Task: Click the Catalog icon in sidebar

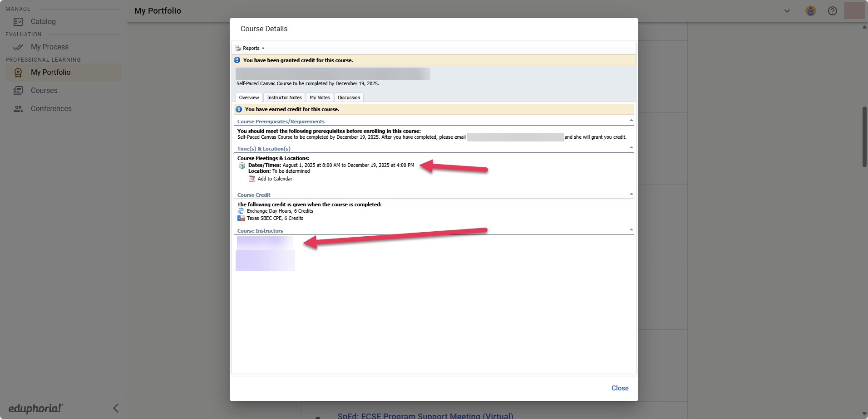Action: click(18, 22)
